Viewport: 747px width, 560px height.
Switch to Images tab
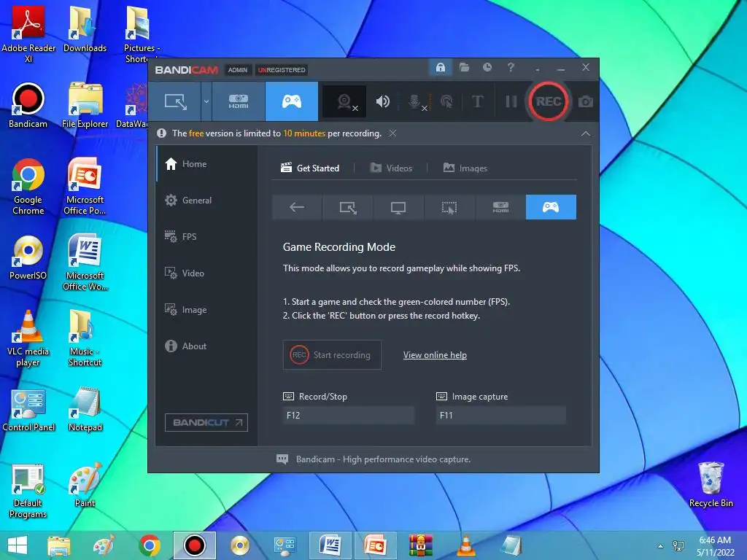click(465, 168)
